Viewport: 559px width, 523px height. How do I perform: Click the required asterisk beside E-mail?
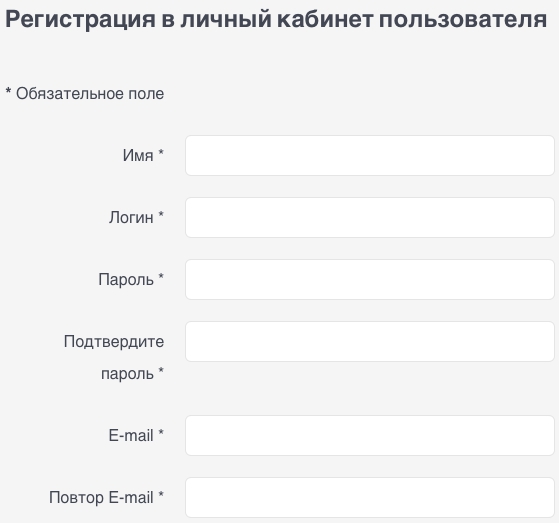tap(161, 432)
